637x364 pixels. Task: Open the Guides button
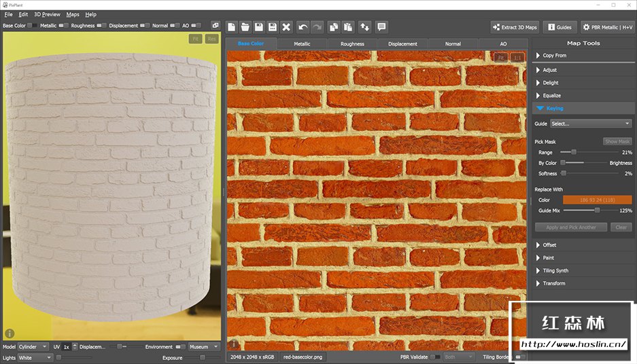[559, 27]
